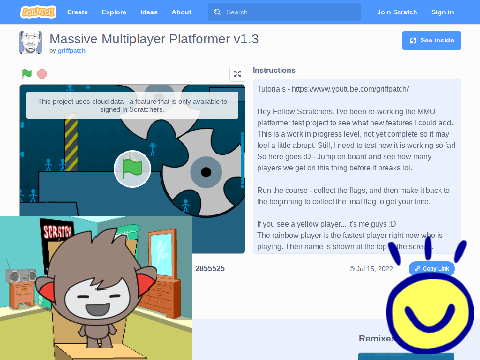Viewport: 480px width, 360px height.
Task: Open the About page
Action: point(182,12)
